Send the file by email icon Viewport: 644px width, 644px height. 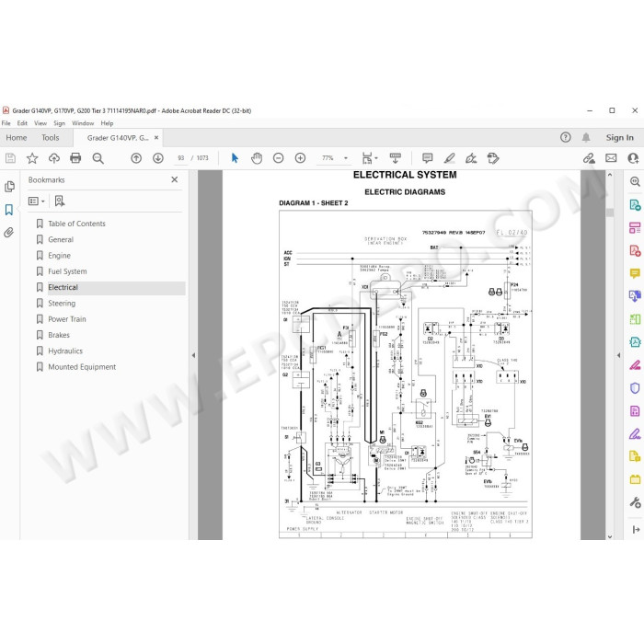[611, 158]
